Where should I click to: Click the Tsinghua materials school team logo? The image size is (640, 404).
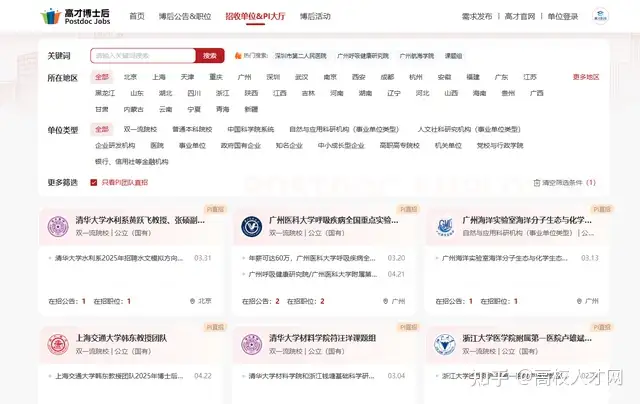(x=251, y=345)
